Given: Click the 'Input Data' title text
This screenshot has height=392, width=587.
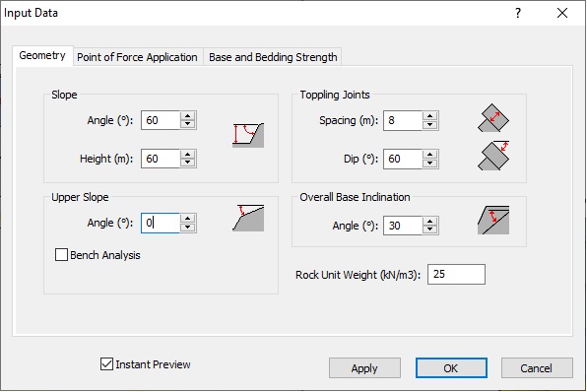Looking at the screenshot, I should 32,13.
